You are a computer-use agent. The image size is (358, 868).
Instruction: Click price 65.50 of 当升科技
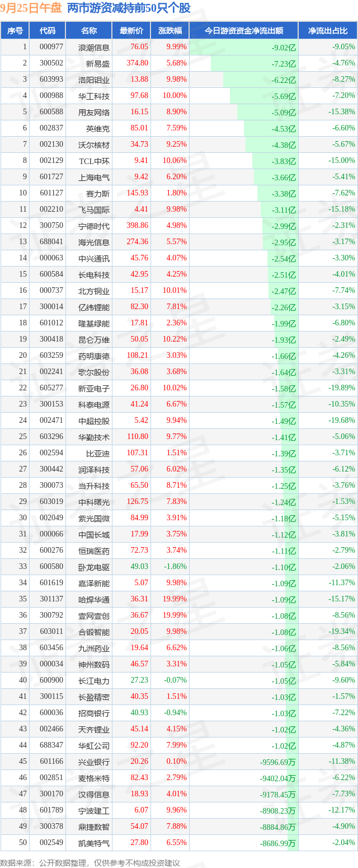pos(139,486)
